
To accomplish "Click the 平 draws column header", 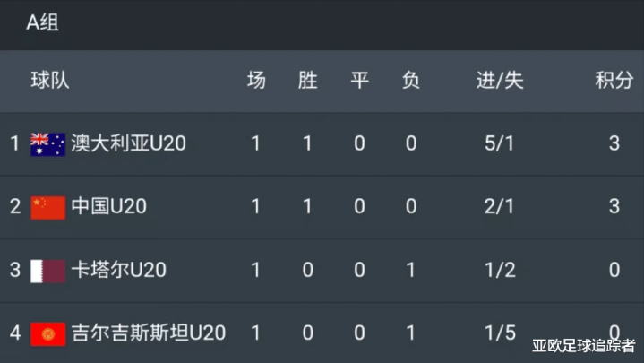I will 359,80.
